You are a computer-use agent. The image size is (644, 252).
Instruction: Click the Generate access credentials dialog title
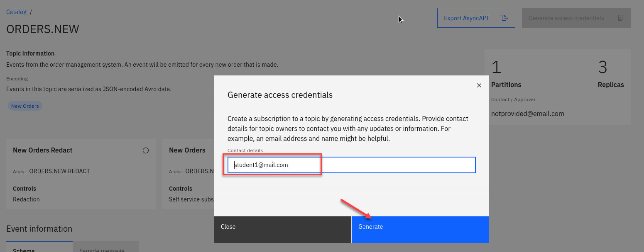pyautogui.click(x=280, y=95)
